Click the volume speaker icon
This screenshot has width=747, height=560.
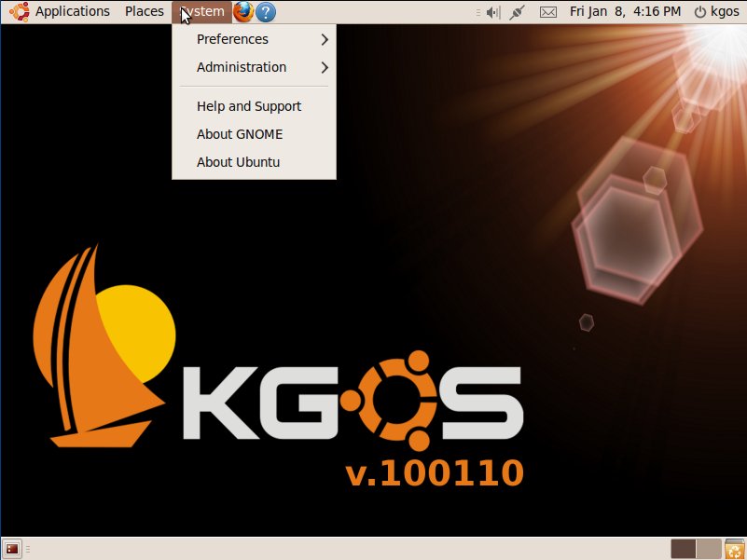pyautogui.click(x=491, y=12)
